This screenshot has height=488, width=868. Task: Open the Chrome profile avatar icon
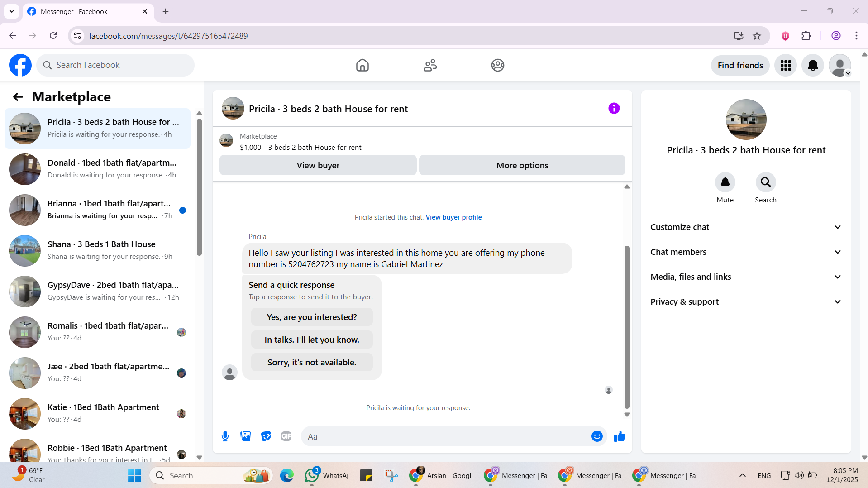tap(836, 36)
